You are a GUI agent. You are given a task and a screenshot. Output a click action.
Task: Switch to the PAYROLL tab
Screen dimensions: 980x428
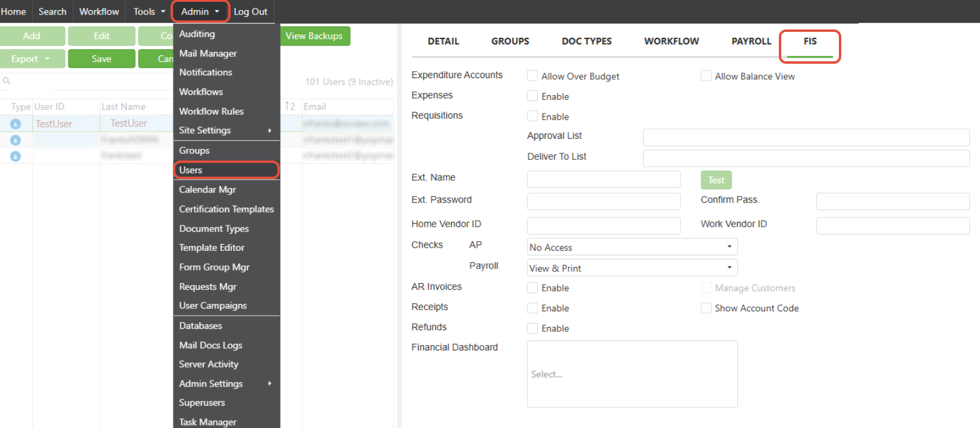pos(751,41)
